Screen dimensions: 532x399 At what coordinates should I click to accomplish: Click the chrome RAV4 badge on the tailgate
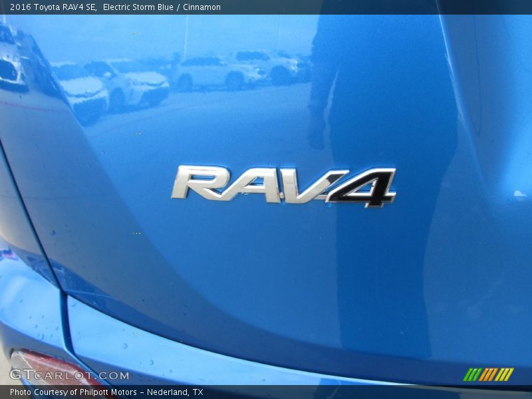(x=284, y=186)
